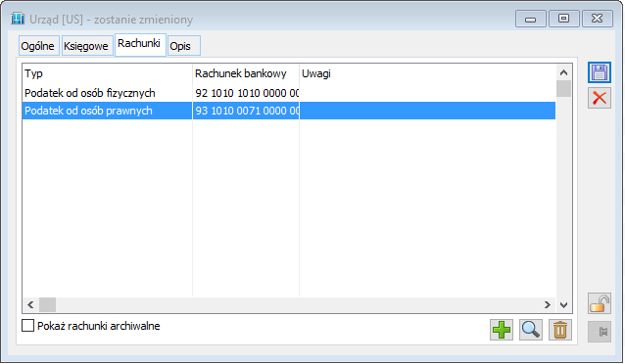Image resolution: width=625 pixels, height=364 pixels.
Task: Open the Opis tab
Action: [x=183, y=46]
